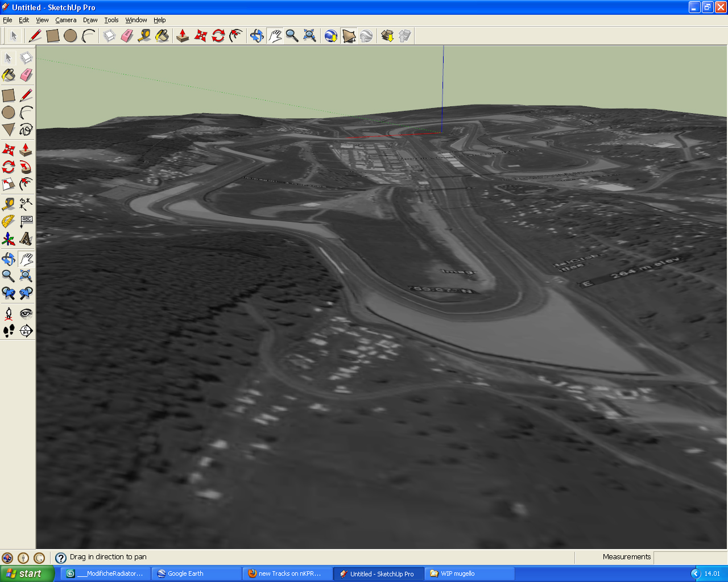Image resolution: width=728 pixels, height=582 pixels.
Task: Open the Window menu
Action: click(x=136, y=20)
